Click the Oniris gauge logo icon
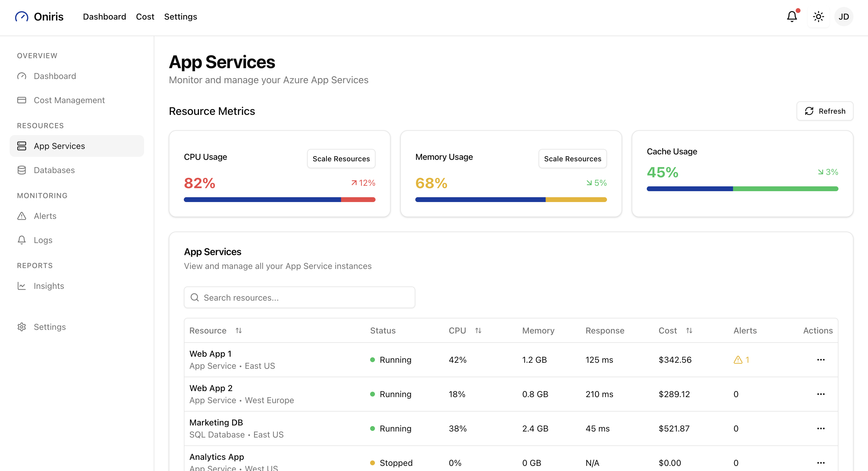The width and height of the screenshot is (868, 471). [22, 17]
